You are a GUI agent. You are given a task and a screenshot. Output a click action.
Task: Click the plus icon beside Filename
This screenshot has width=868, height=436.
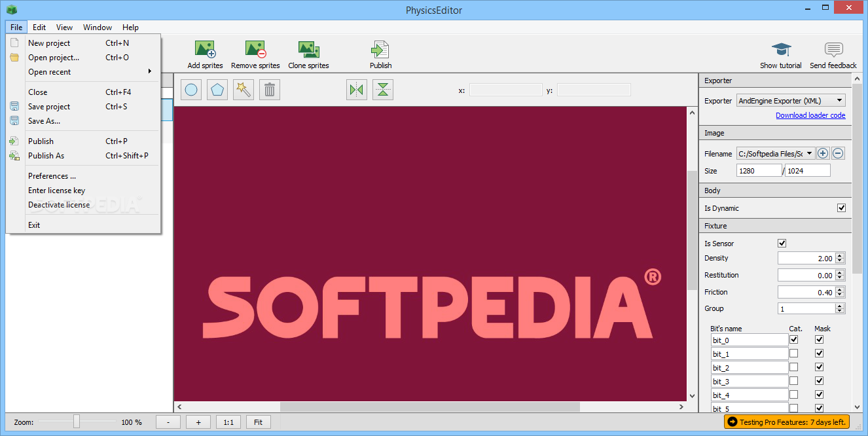pos(823,153)
